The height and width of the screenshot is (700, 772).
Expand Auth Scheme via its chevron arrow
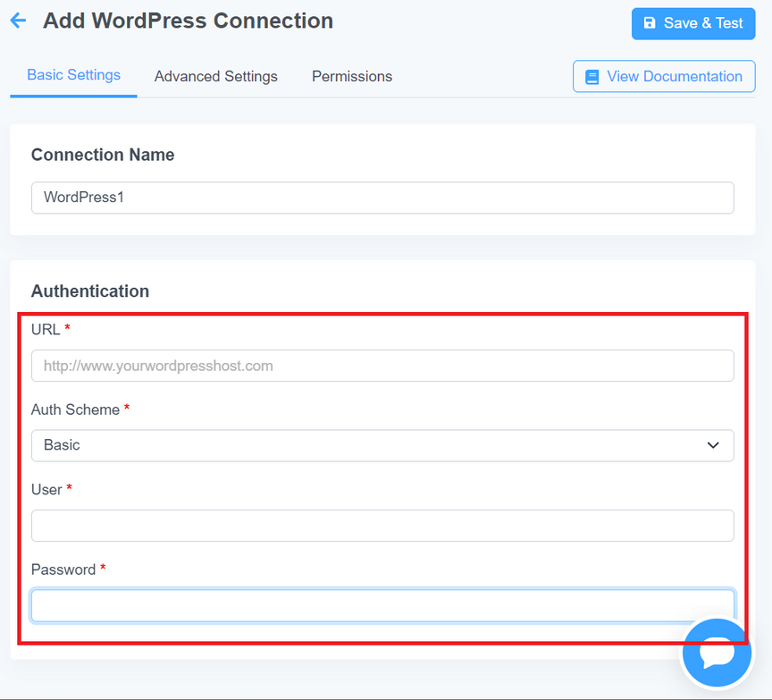point(713,445)
